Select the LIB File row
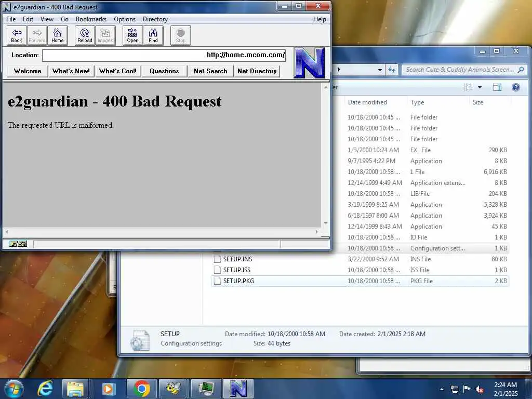 [x=420, y=194]
